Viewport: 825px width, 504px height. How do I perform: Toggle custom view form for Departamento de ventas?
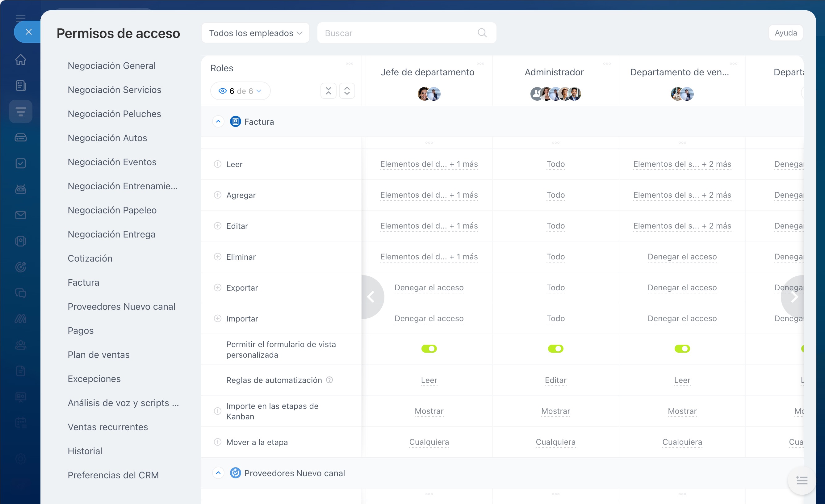click(x=682, y=349)
